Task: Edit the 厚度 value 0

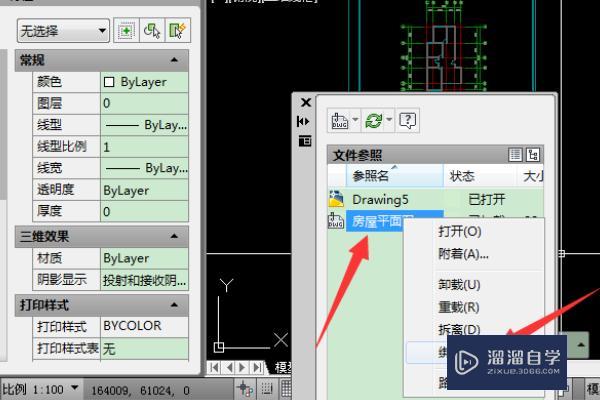Action: (x=145, y=211)
